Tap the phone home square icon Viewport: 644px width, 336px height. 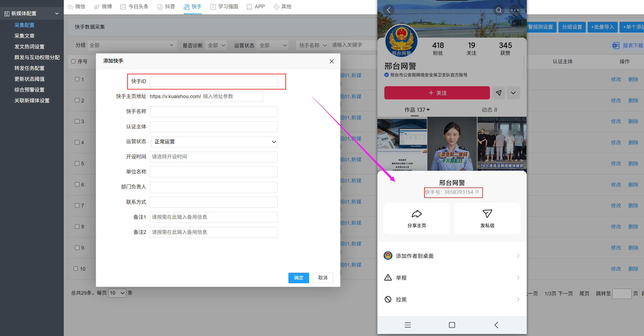(x=452, y=325)
